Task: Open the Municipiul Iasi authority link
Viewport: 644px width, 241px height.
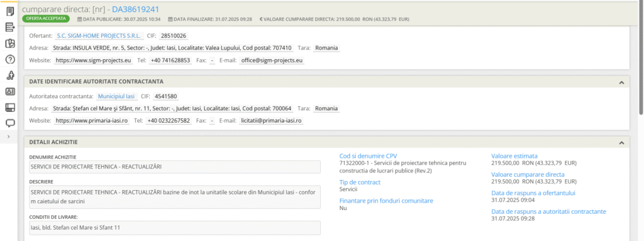Action: click(116, 97)
